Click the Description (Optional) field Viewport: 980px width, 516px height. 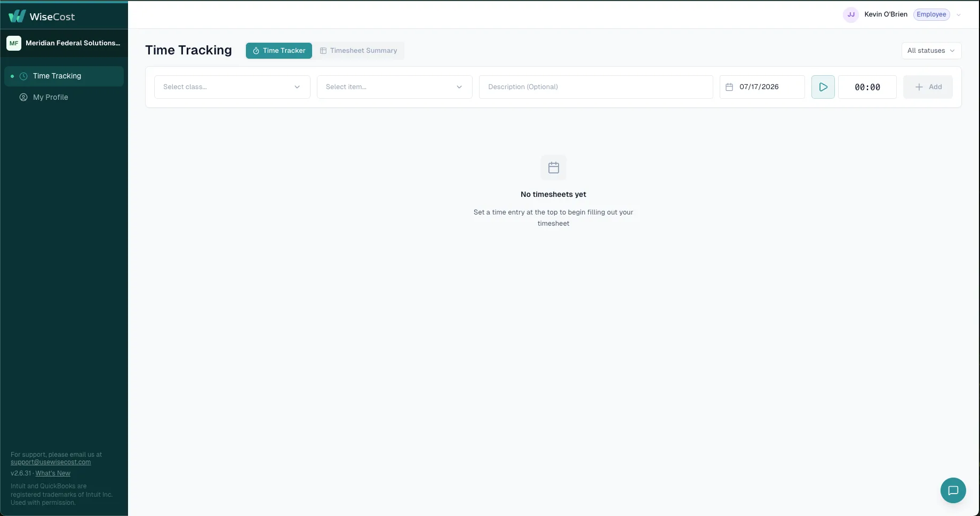point(596,87)
